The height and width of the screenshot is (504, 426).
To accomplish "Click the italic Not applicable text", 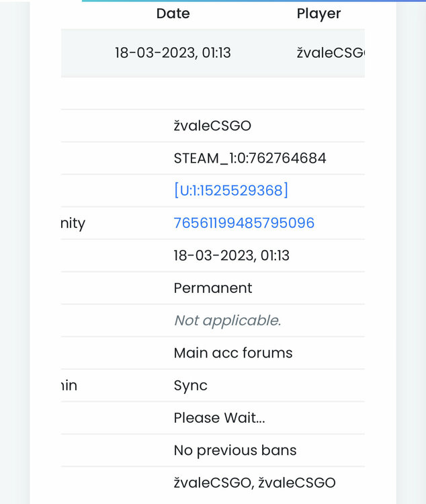I will click(227, 321).
